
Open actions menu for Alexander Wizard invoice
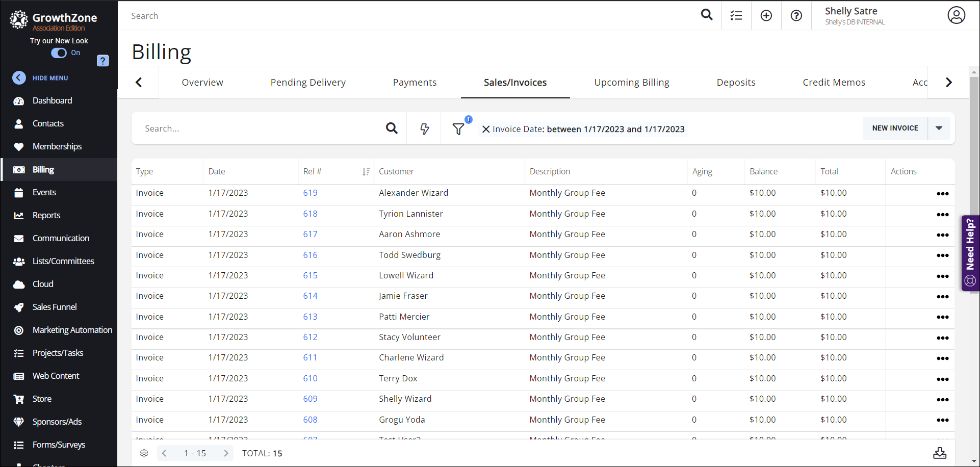tap(942, 194)
